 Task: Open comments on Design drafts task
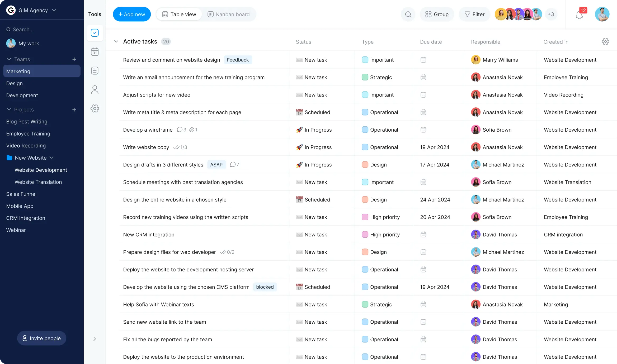234,165
